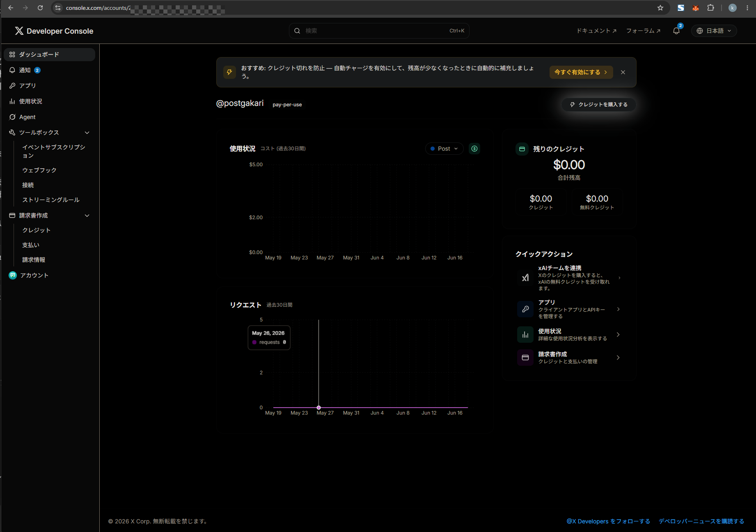Open the browser extensions puzzle icon
The width and height of the screenshot is (756, 532).
pos(711,8)
